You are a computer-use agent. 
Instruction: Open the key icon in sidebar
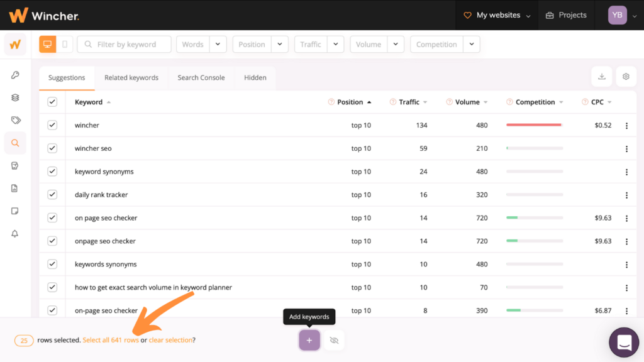pyautogui.click(x=15, y=75)
